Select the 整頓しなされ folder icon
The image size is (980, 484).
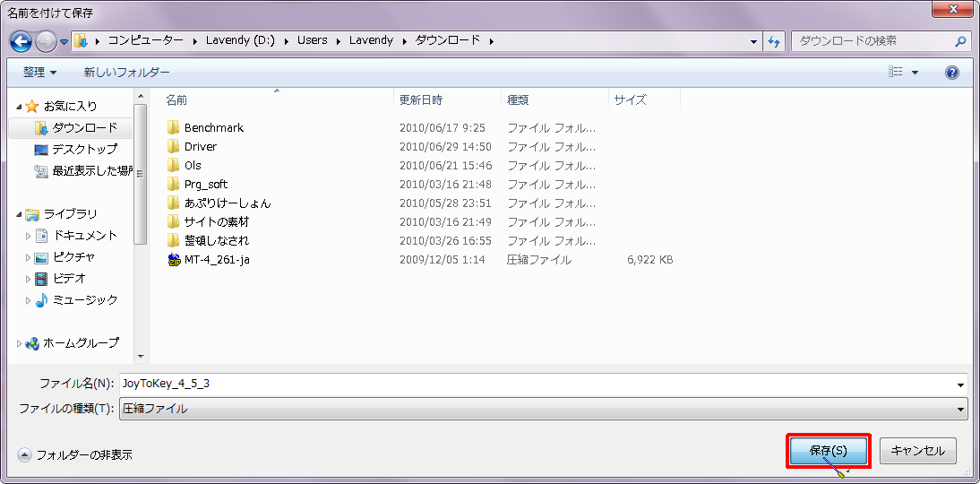174,240
